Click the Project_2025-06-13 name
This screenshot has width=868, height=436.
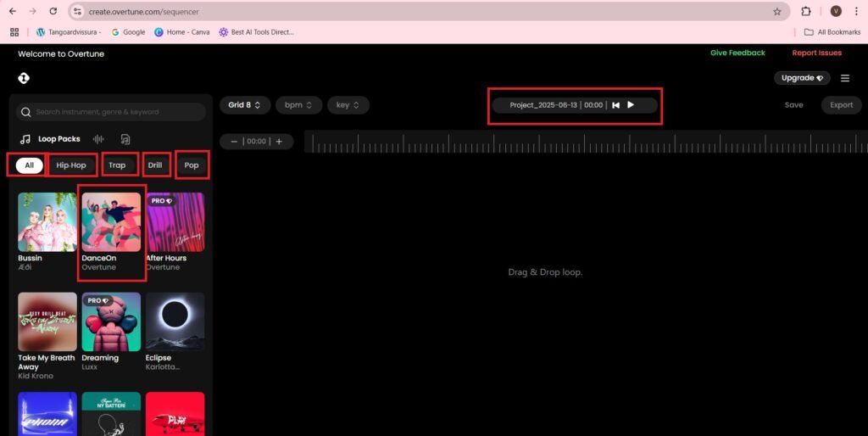point(542,104)
